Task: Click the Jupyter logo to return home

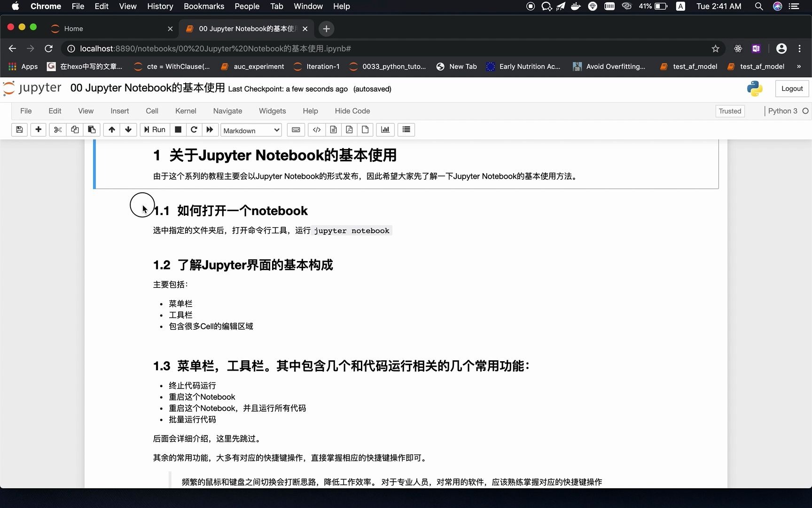Action: tap(32, 88)
